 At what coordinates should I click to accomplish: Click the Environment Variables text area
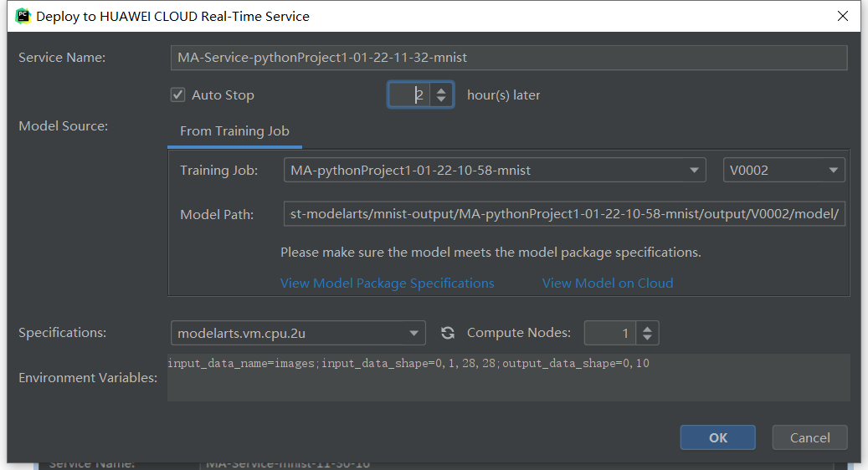(x=509, y=378)
